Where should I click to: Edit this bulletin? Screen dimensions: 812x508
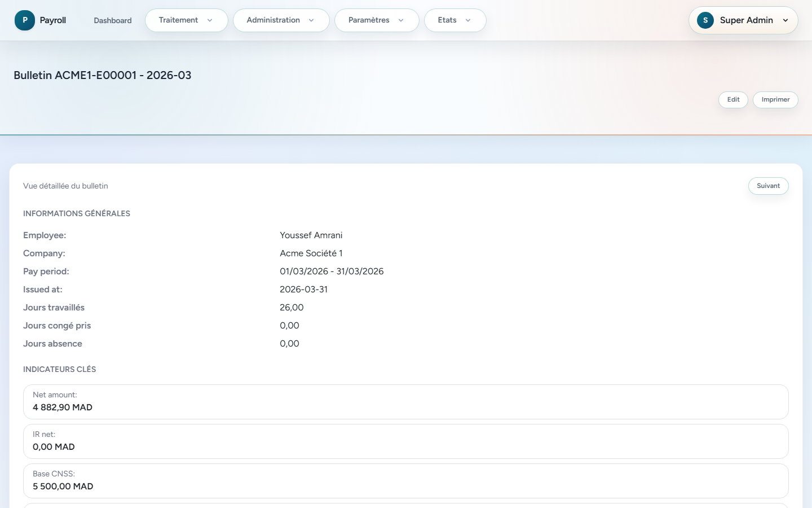(x=733, y=99)
